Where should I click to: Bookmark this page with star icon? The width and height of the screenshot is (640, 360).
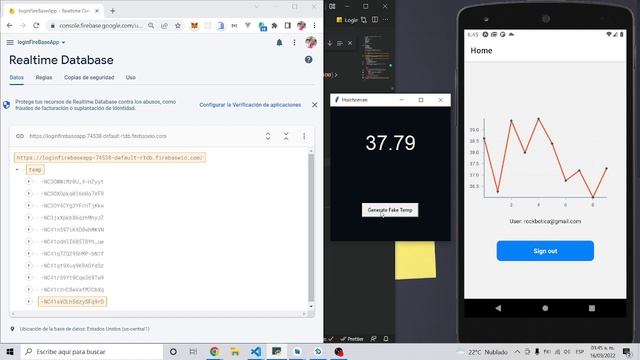[x=178, y=26]
